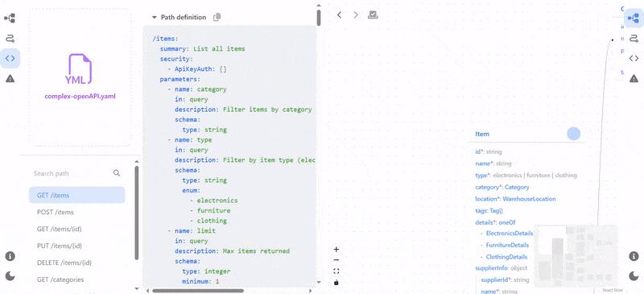This screenshot has width=644, height=294.
Task: Open the info icon in right sidebar
Action: [634, 256]
